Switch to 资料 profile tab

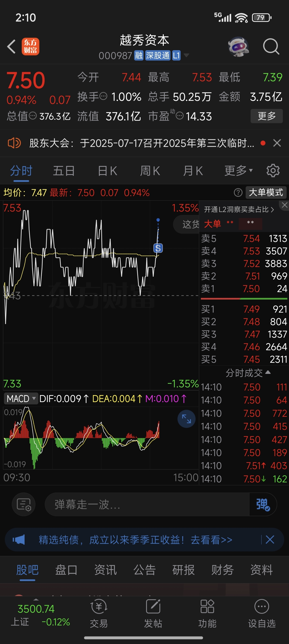(x=262, y=570)
